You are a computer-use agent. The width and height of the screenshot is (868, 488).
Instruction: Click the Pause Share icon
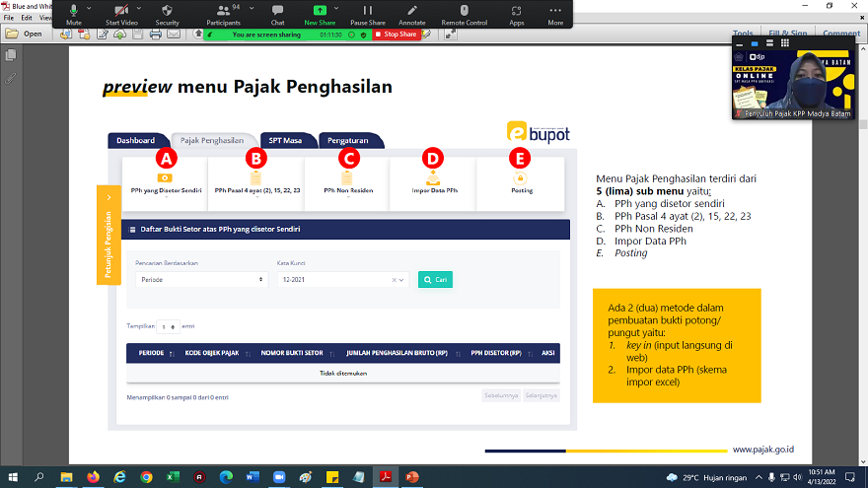[x=367, y=11]
